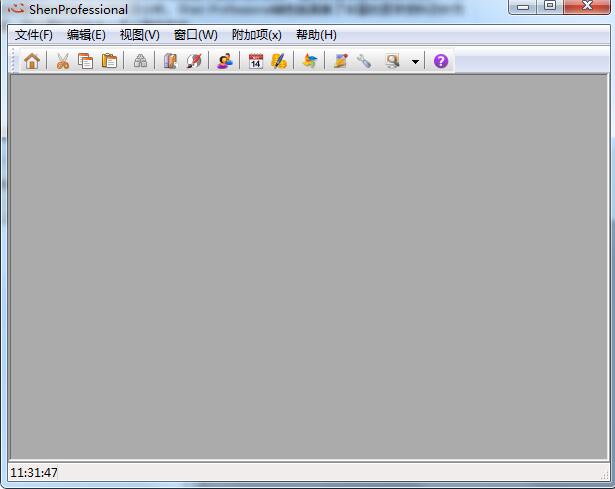Click the binoculars Find icon

141,61
